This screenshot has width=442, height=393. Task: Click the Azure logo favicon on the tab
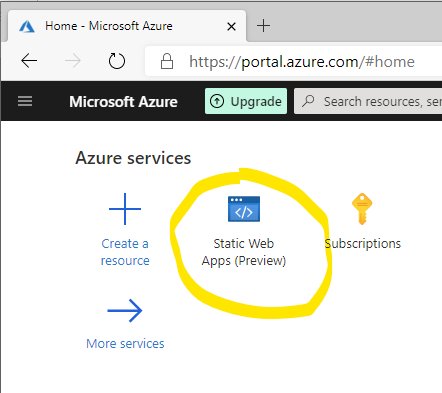[x=27, y=26]
